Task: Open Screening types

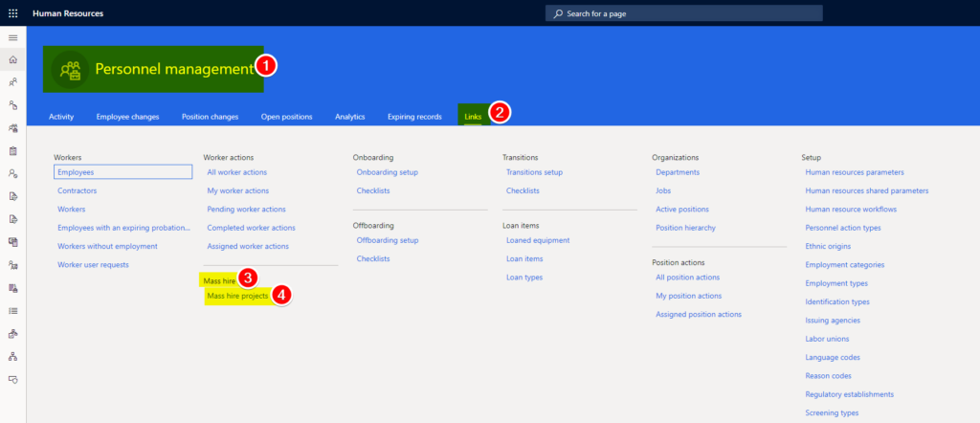Action: (832, 413)
